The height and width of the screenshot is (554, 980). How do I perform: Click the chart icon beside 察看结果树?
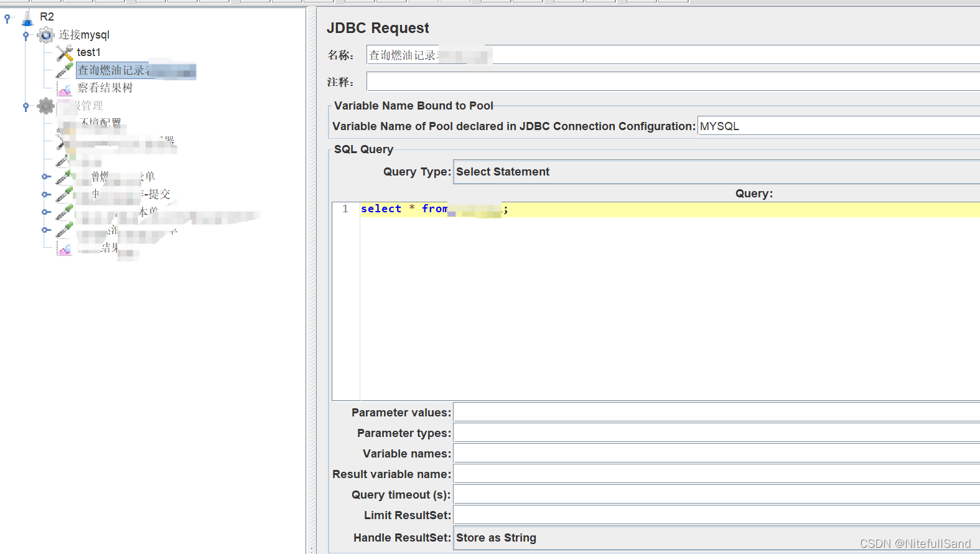coord(64,88)
